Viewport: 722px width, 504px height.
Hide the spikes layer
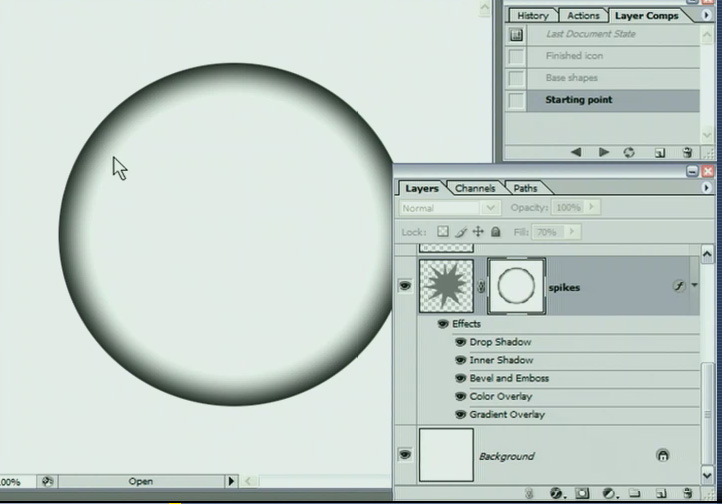coord(405,286)
